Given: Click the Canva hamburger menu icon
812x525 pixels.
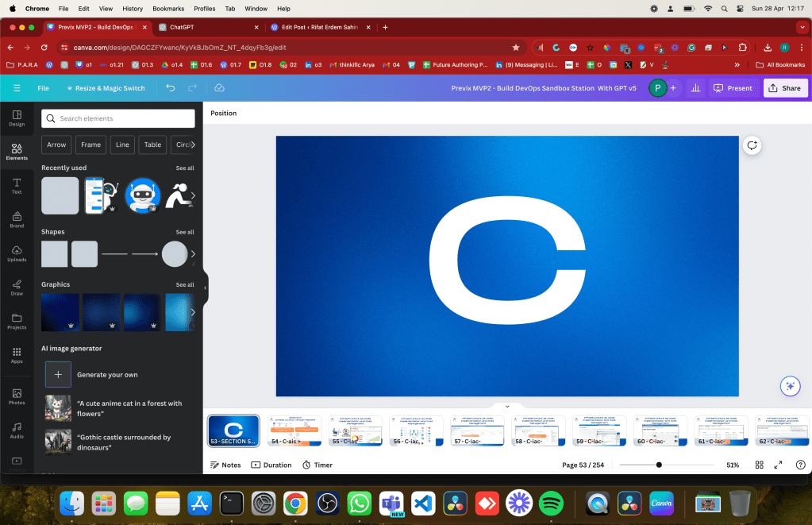Looking at the screenshot, I should (17, 88).
